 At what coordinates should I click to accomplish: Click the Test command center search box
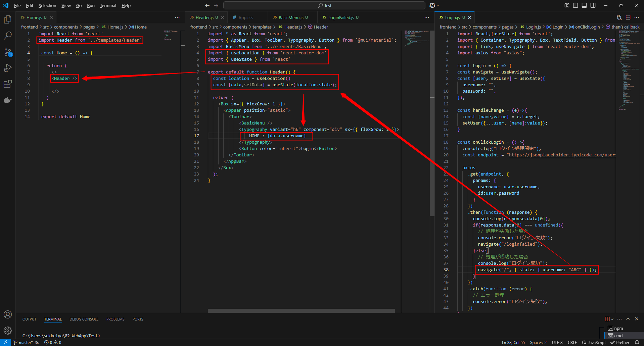324,5
